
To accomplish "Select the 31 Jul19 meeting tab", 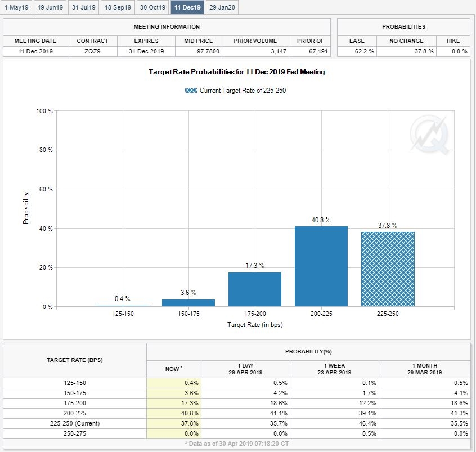I will (84, 7).
